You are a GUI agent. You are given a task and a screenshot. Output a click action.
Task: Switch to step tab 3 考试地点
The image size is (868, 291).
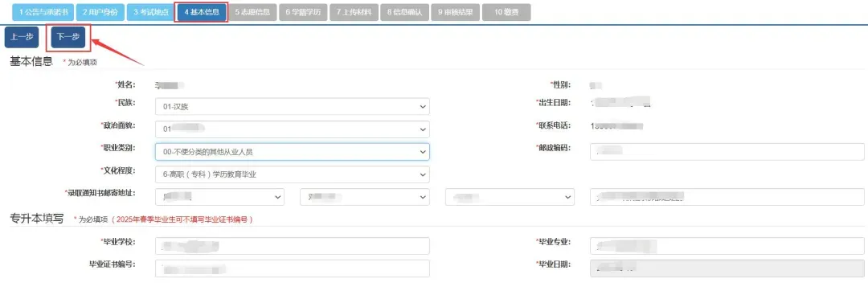(150, 12)
